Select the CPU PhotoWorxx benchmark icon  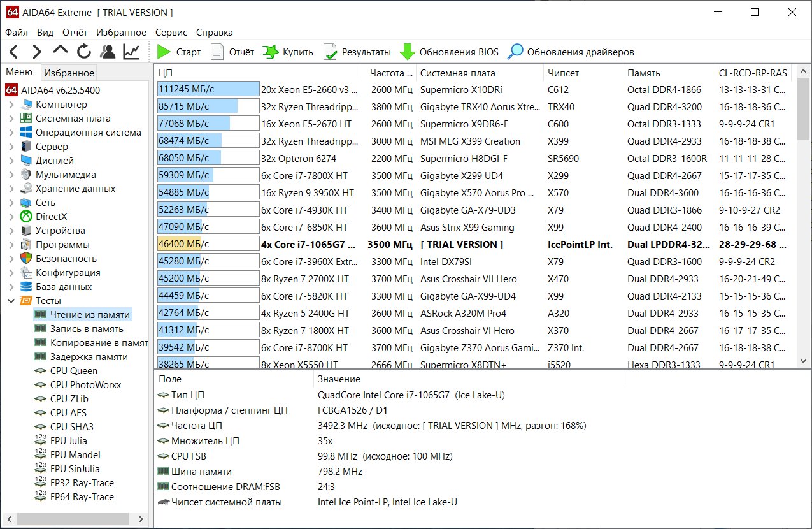coord(41,385)
